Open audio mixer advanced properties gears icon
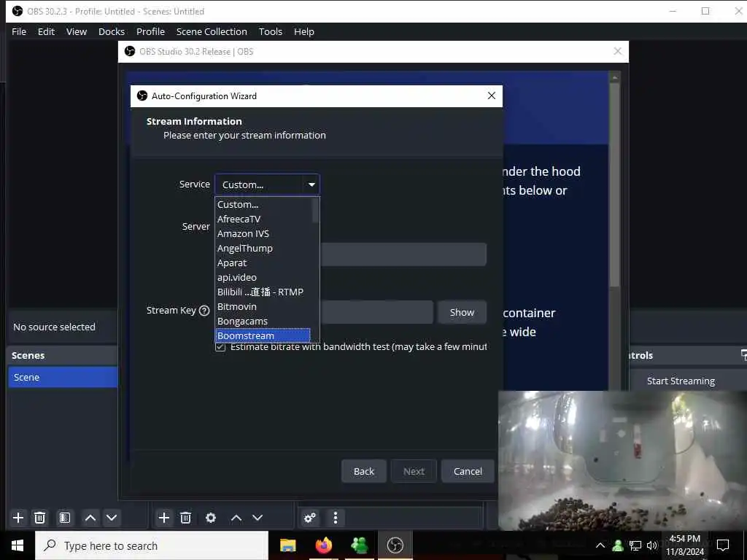This screenshot has height=560, width=747. (310, 518)
